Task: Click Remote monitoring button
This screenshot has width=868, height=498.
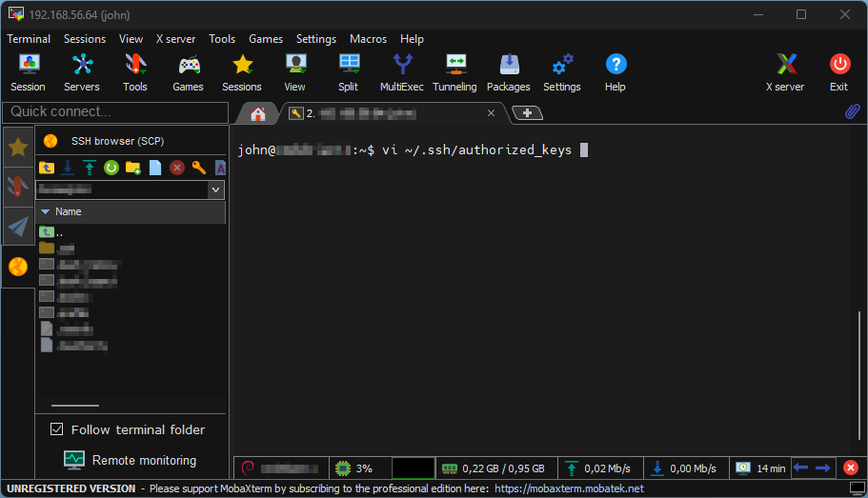Action: (x=131, y=460)
